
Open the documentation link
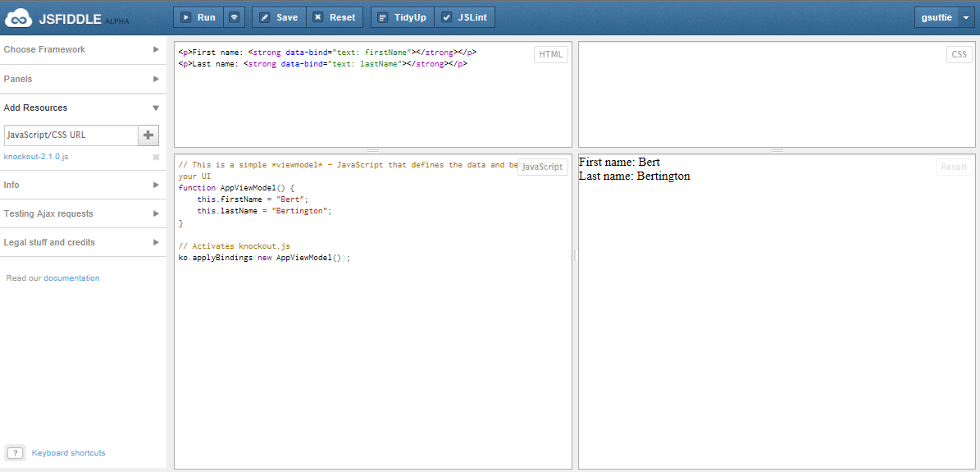71,278
